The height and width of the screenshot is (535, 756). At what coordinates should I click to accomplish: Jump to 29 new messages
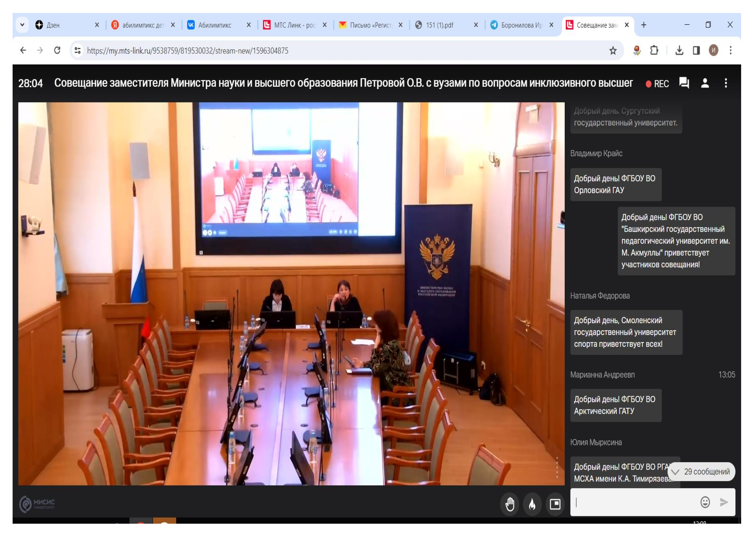(702, 472)
